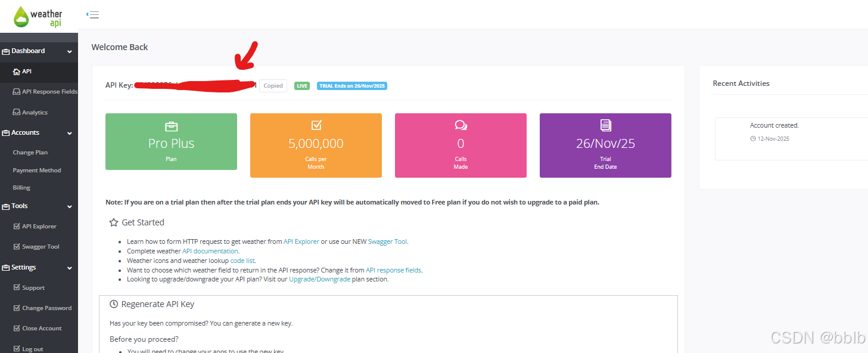
Task: Click the 0 calls made value
Action: pos(461,144)
